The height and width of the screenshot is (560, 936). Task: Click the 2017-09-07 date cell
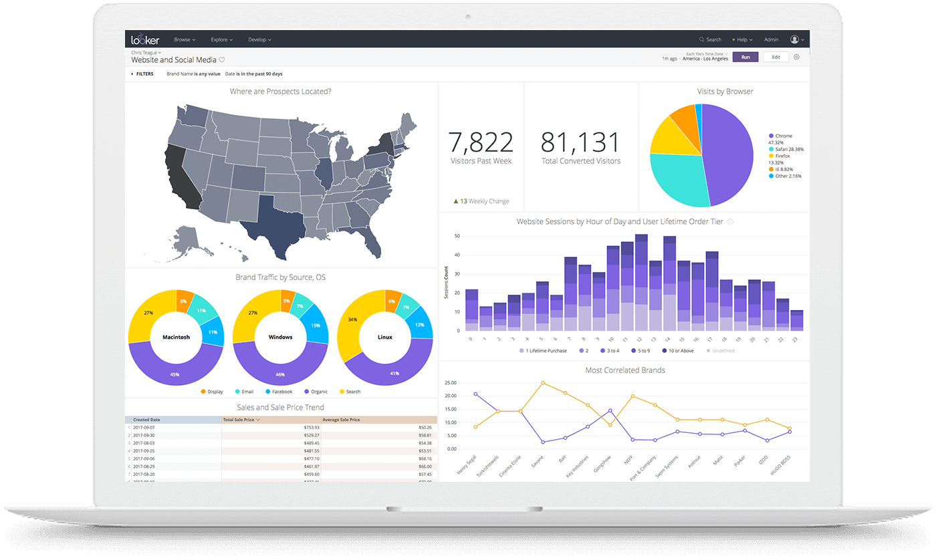pyautogui.click(x=177, y=427)
